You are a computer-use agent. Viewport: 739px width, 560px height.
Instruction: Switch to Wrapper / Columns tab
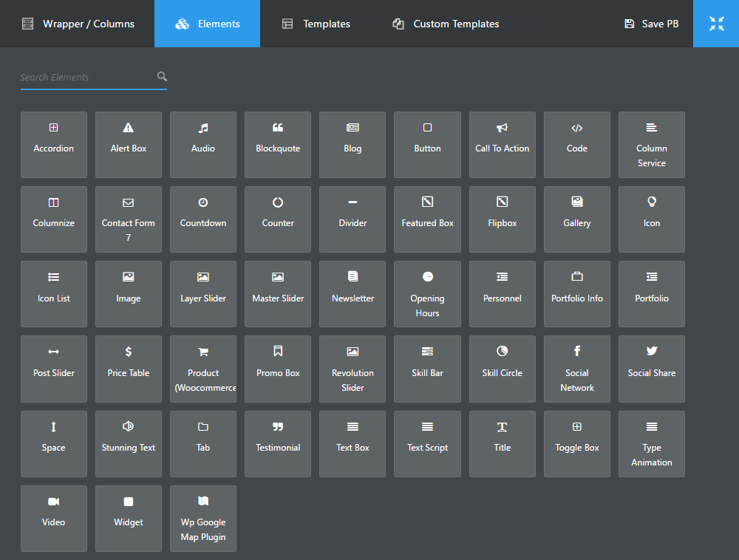[78, 24]
